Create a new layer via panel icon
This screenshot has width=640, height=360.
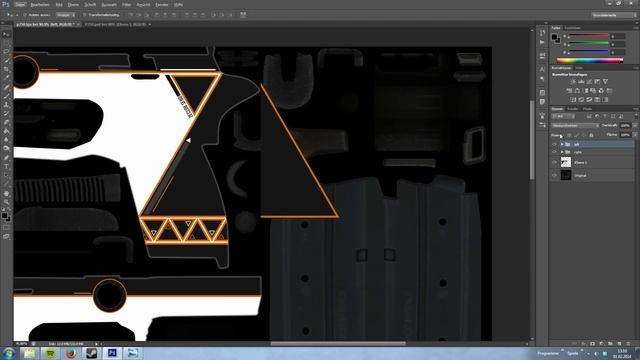pos(620,344)
